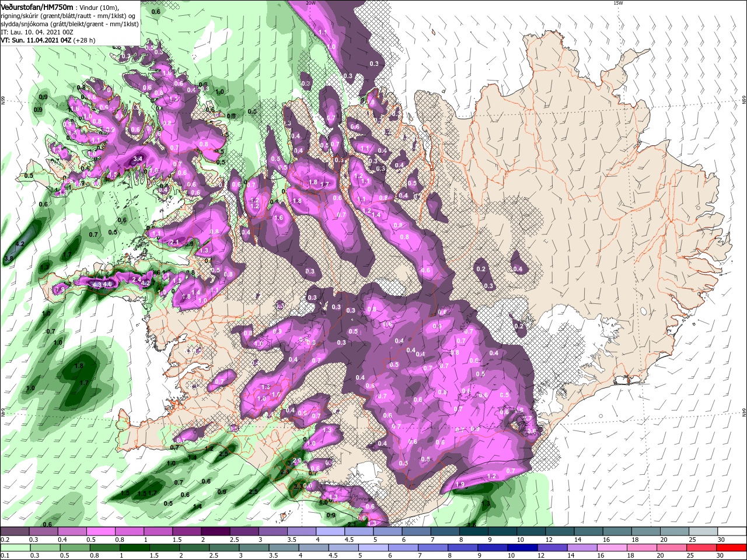Screen dimensions: 747x560
Task: Select the 0.5–0.8 bright pink snow swatch
Action: [102, 531]
